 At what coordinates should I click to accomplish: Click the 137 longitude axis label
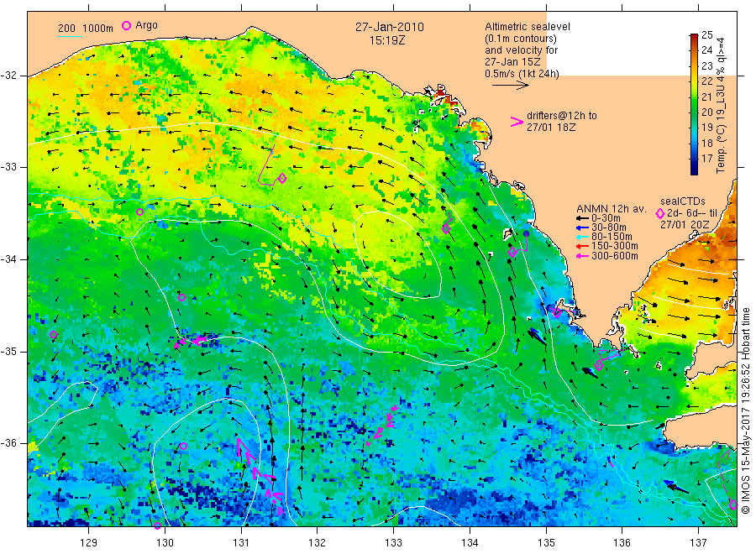pos(698,543)
